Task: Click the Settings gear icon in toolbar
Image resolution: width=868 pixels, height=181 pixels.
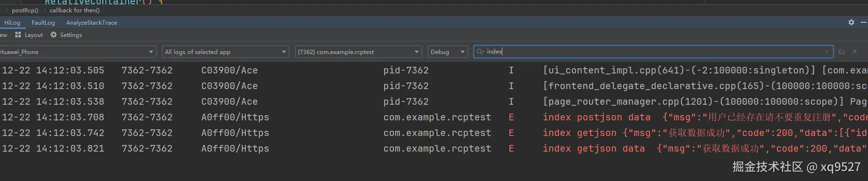Action: [x=54, y=35]
